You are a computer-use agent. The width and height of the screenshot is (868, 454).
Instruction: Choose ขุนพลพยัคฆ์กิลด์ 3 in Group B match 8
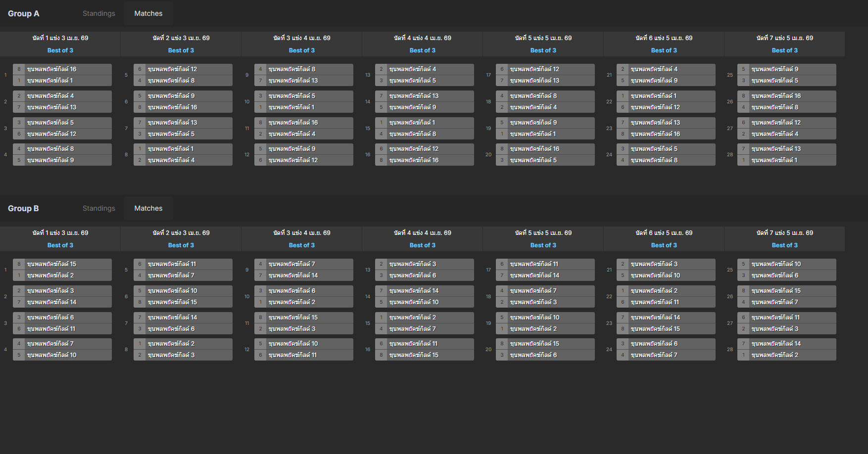coord(183,355)
